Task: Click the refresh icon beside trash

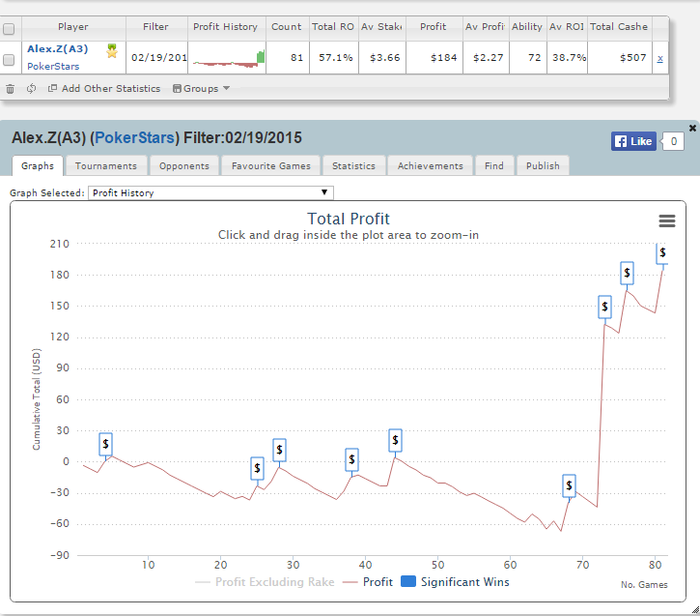Action: click(31, 89)
